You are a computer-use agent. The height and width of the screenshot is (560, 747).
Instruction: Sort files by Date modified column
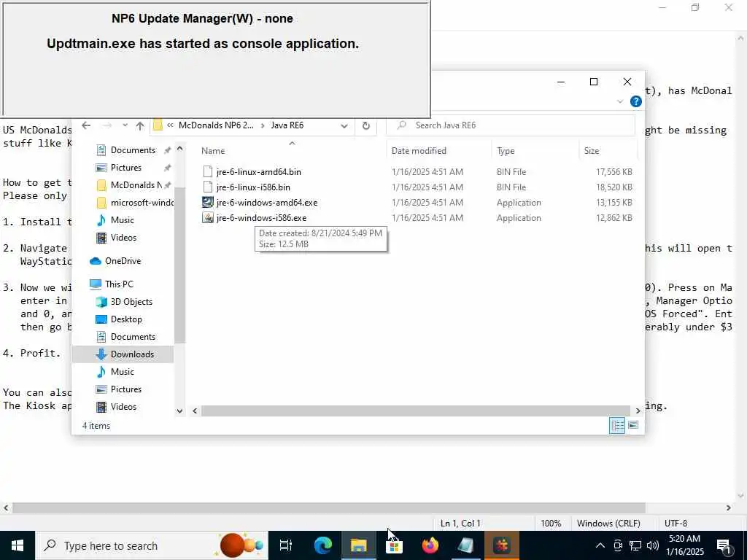[419, 151]
